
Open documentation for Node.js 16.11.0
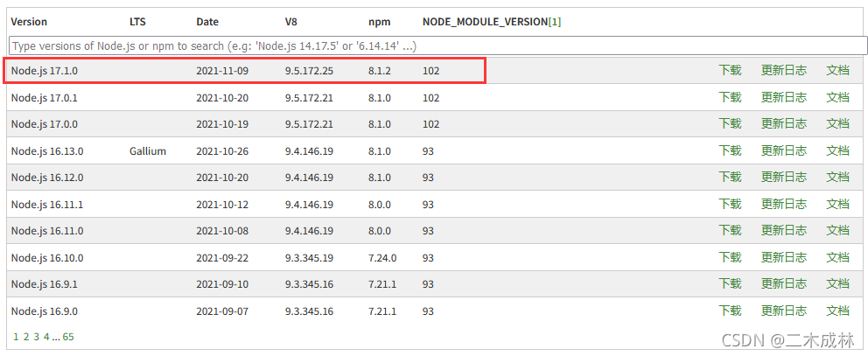837,231
